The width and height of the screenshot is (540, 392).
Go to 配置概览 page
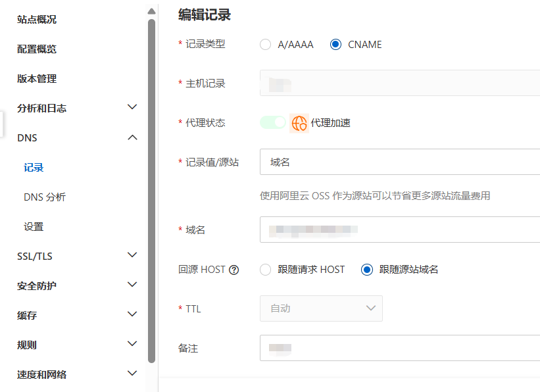(x=37, y=49)
